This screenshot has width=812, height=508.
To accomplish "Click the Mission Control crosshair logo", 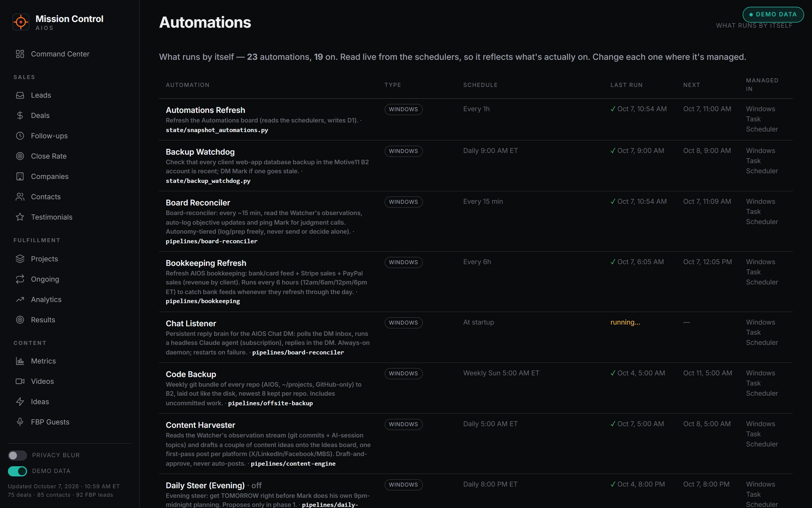I will (21, 22).
